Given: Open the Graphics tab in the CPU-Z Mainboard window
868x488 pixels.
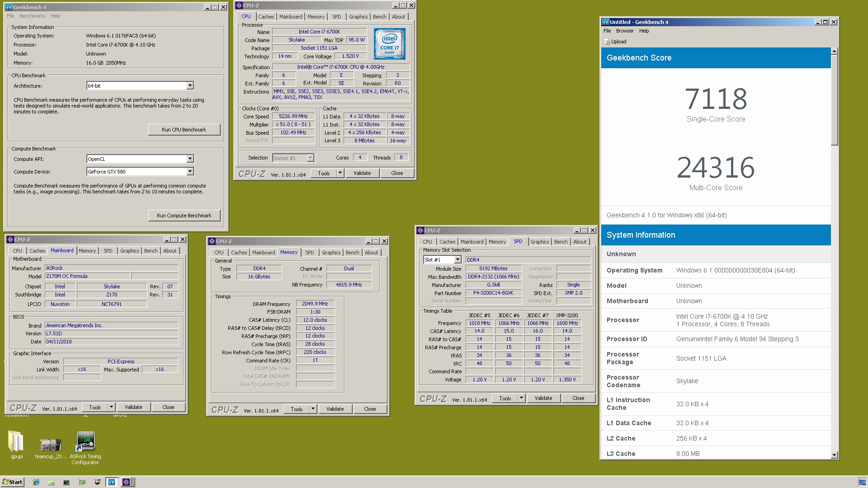Looking at the screenshot, I should click(x=130, y=251).
